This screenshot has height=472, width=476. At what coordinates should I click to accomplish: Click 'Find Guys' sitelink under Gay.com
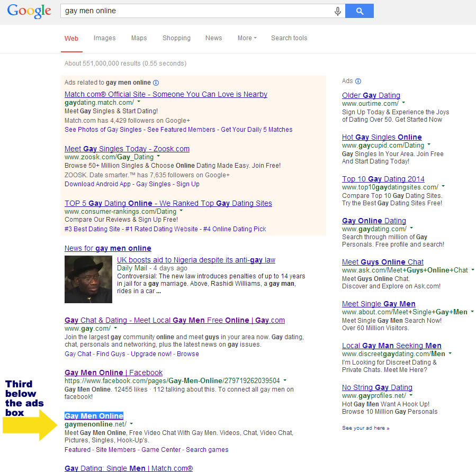point(111,354)
